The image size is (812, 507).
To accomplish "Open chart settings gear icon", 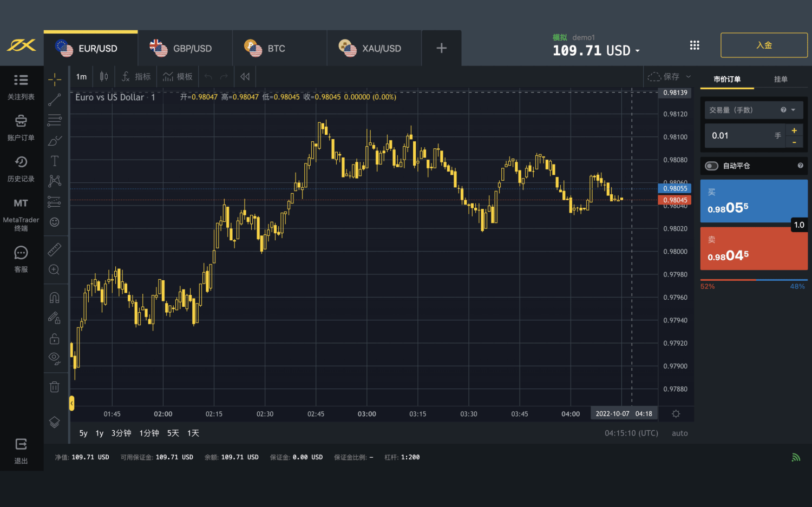I will (676, 414).
